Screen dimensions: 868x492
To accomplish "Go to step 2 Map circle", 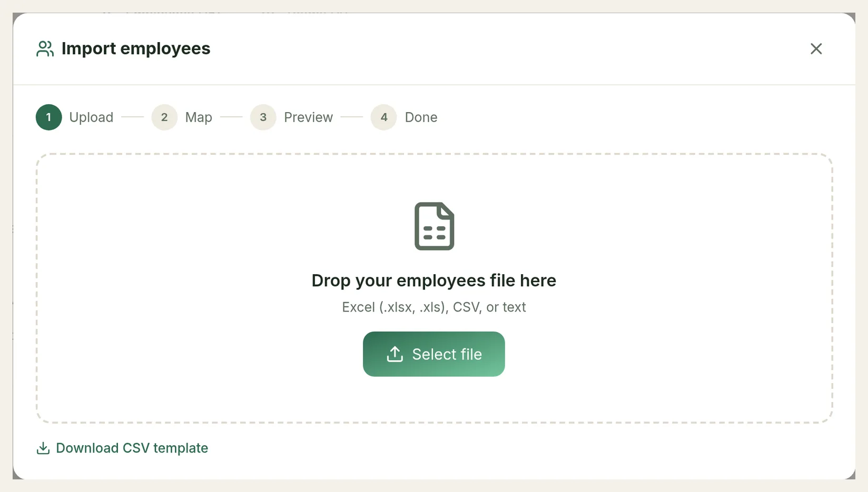I will pos(164,117).
